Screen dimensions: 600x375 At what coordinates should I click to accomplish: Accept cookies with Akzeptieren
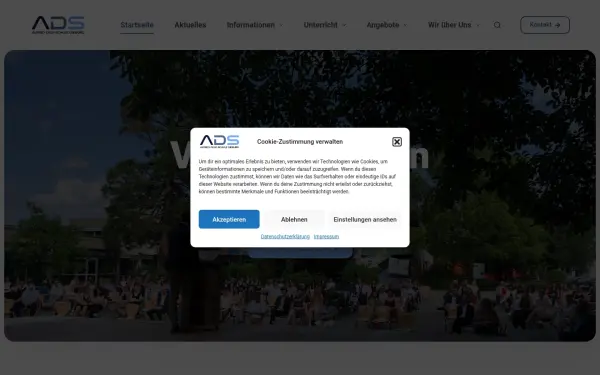pyautogui.click(x=229, y=219)
